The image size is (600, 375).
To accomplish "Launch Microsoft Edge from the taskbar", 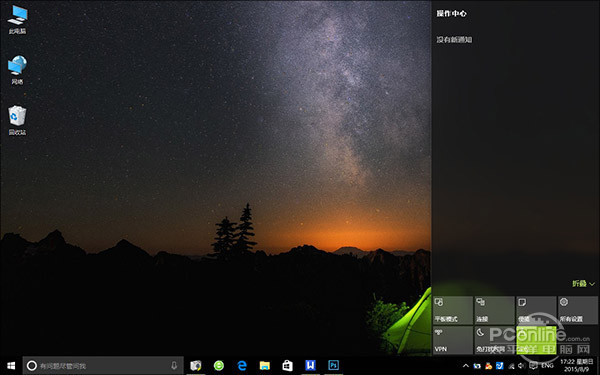I will (242, 366).
